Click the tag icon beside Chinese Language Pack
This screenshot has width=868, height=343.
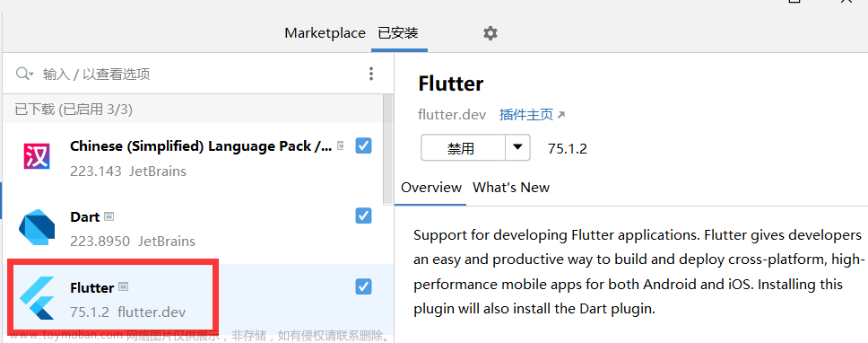click(341, 145)
